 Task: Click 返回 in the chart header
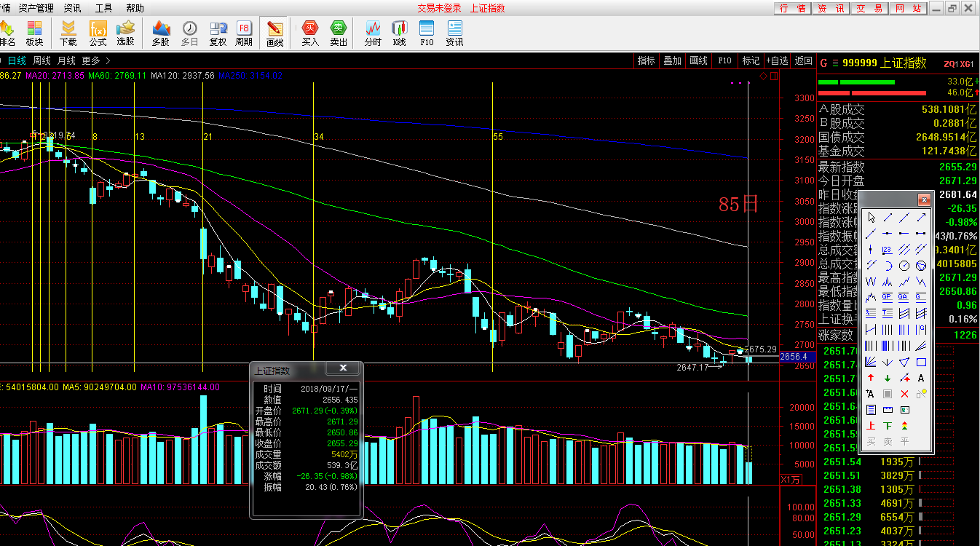click(x=803, y=61)
